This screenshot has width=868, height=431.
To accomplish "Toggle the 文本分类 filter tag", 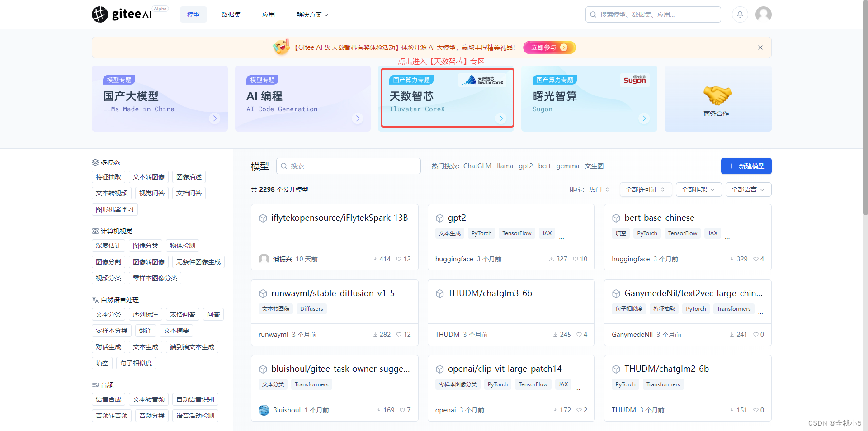I will (108, 314).
